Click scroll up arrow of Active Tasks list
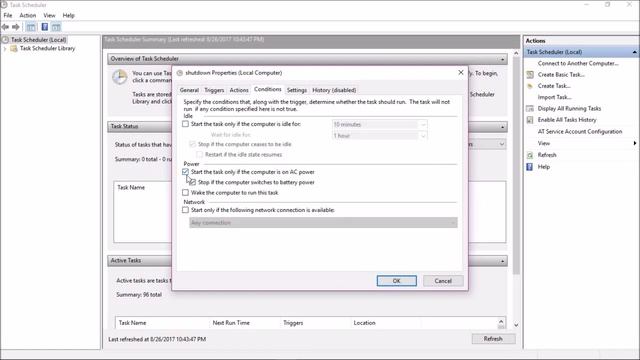 tap(501, 322)
